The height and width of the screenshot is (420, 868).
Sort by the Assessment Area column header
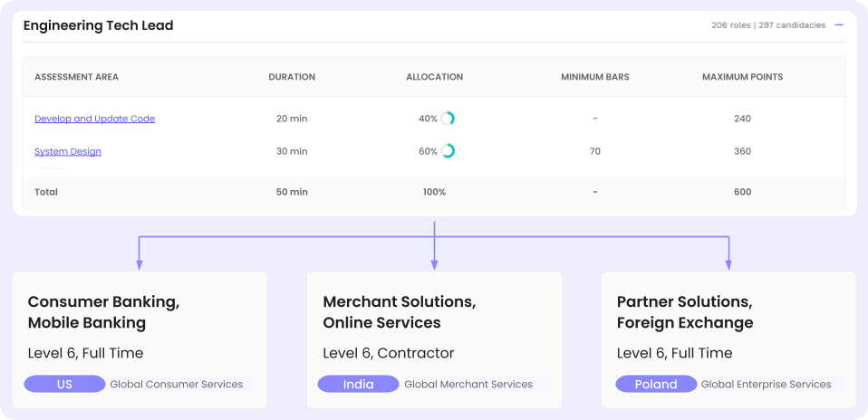point(76,77)
